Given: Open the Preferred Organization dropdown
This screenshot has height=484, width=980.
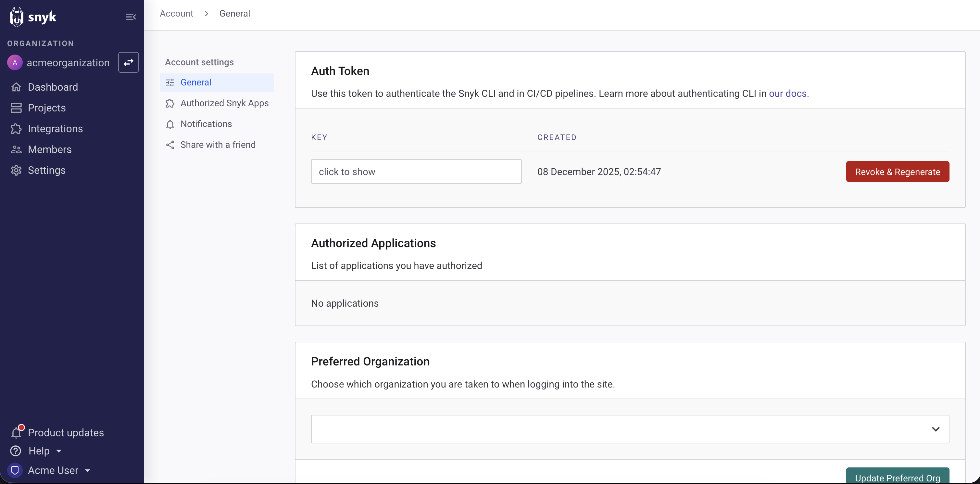Looking at the screenshot, I should tap(630, 429).
